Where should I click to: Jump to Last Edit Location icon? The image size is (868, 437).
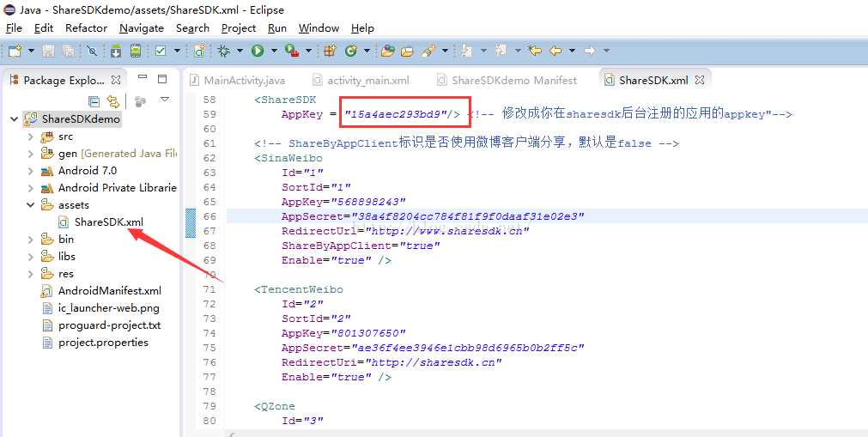coord(535,51)
